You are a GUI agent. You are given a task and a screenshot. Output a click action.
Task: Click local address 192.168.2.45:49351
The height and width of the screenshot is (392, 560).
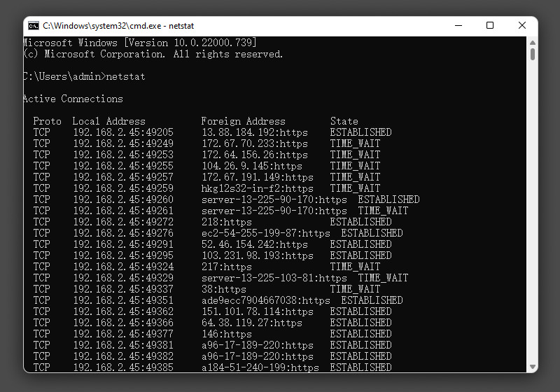[123, 300]
